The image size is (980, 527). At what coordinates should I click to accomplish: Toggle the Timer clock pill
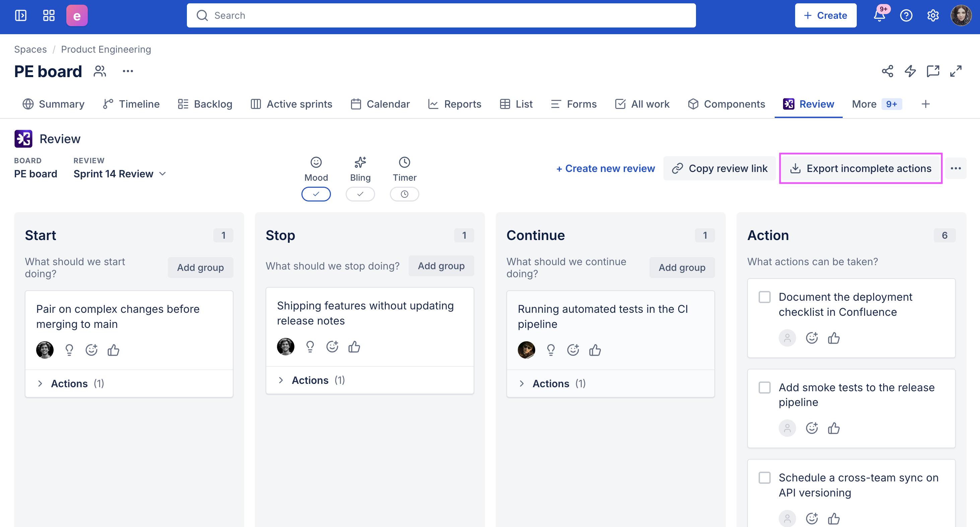pos(404,194)
